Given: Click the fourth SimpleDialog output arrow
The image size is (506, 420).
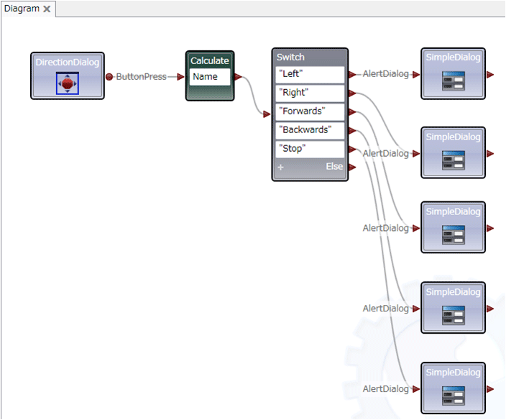Looking at the screenshot, I should coord(490,309).
